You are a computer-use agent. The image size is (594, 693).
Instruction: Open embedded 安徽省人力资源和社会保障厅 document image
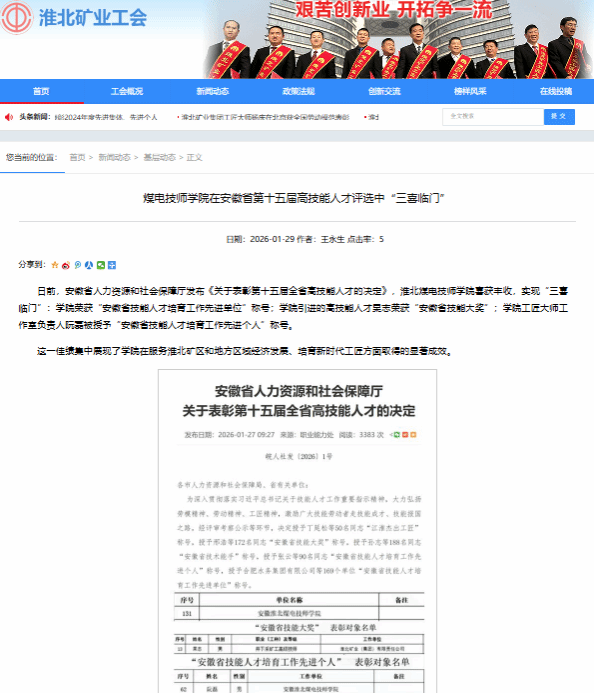pos(297,531)
